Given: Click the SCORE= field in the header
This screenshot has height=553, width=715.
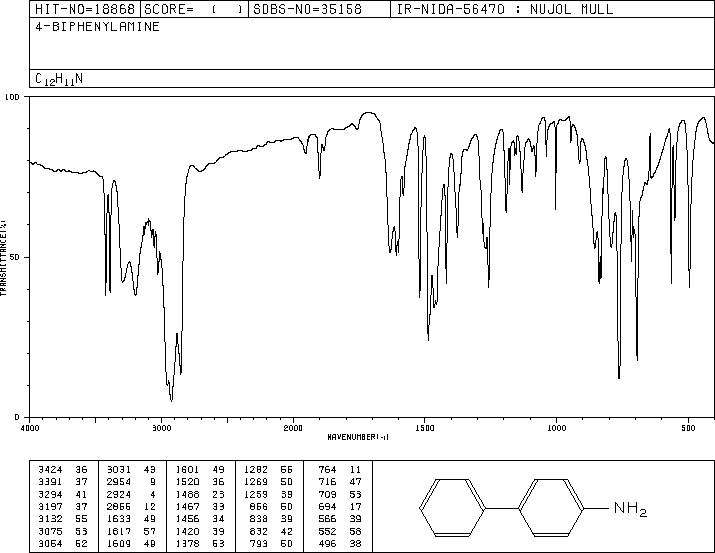Looking at the screenshot, I should tap(194, 9).
